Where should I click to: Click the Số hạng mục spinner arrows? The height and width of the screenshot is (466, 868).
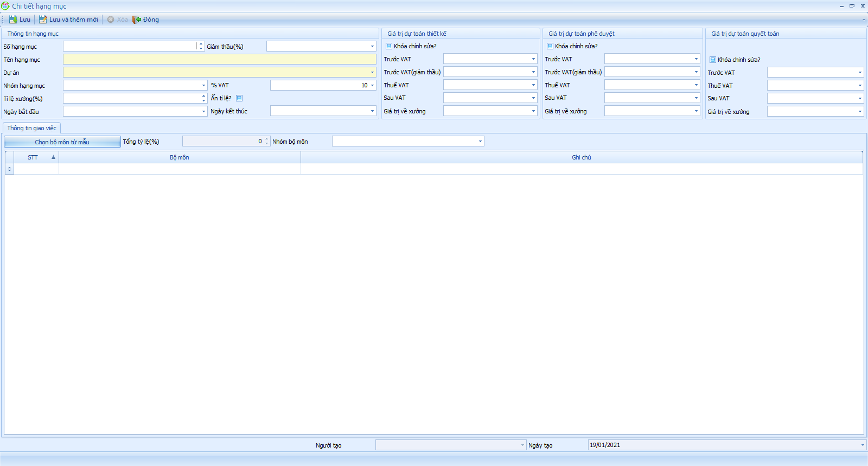pyautogui.click(x=201, y=47)
